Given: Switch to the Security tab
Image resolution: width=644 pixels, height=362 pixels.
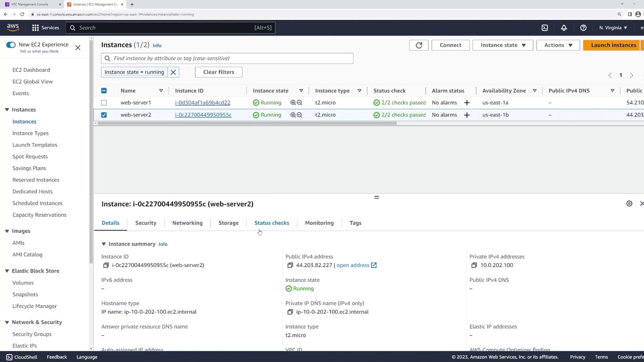Looking at the screenshot, I should [146, 223].
